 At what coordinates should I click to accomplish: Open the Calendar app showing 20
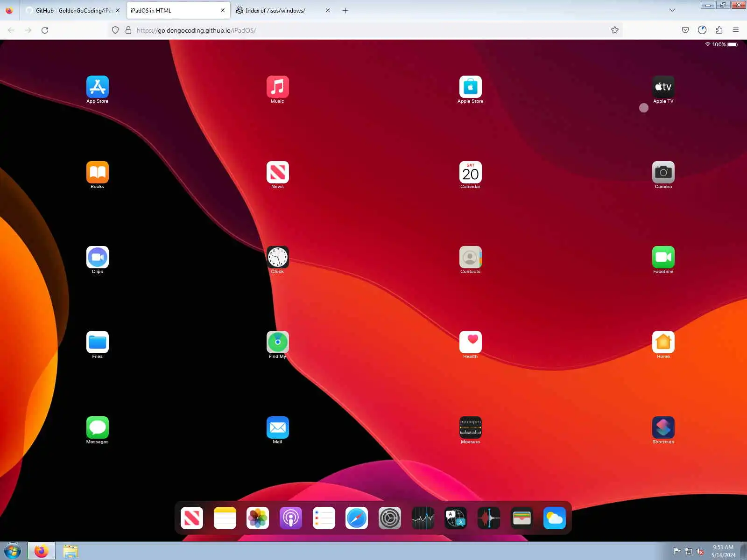[x=471, y=172]
